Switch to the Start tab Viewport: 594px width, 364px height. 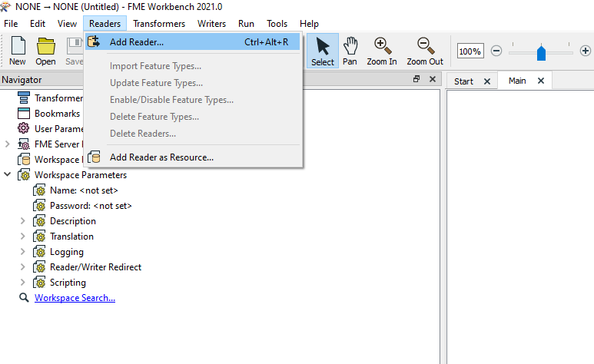tap(463, 81)
